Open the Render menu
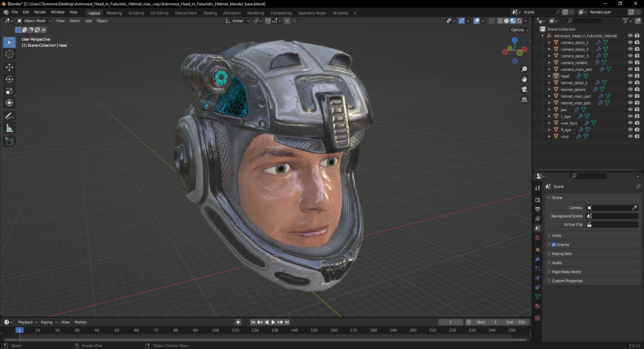This screenshot has width=644, height=349. click(40, 12)
